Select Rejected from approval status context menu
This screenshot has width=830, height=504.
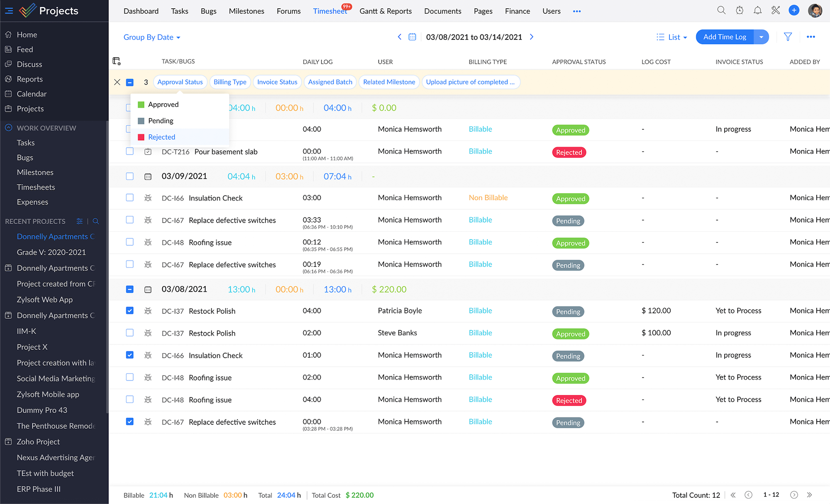(162, 137)
